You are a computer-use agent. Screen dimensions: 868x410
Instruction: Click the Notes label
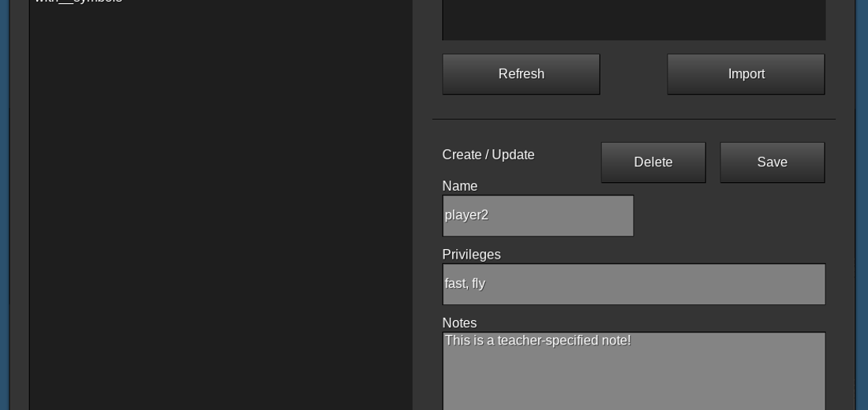tap(459, 322)
